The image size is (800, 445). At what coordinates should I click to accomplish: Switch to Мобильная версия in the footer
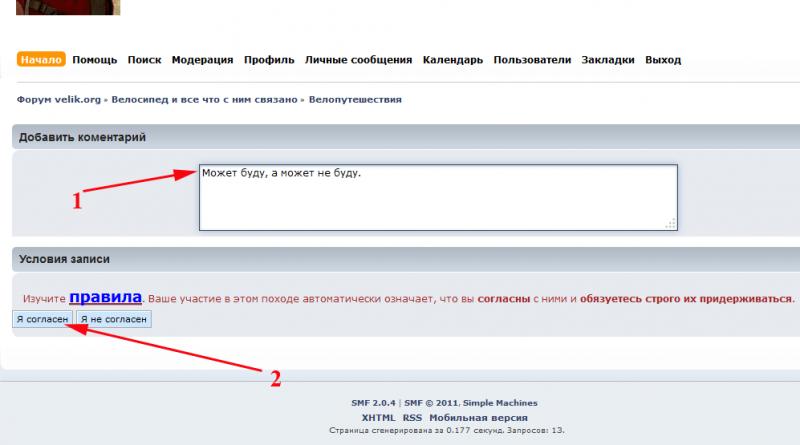tap(478, 417)
